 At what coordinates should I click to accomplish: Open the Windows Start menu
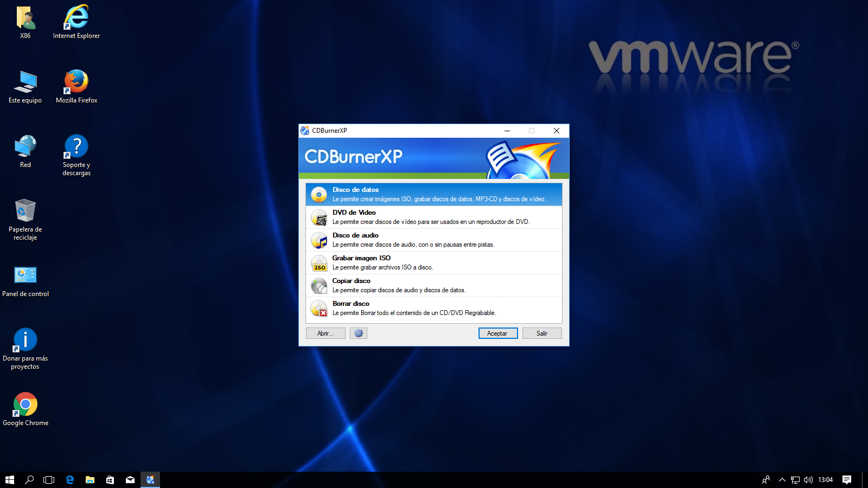coord(10,480)
